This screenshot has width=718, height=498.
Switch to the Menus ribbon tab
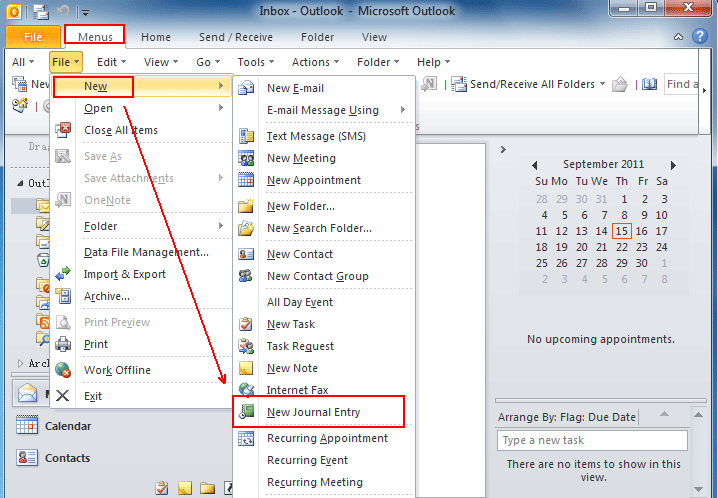[95, 37]
